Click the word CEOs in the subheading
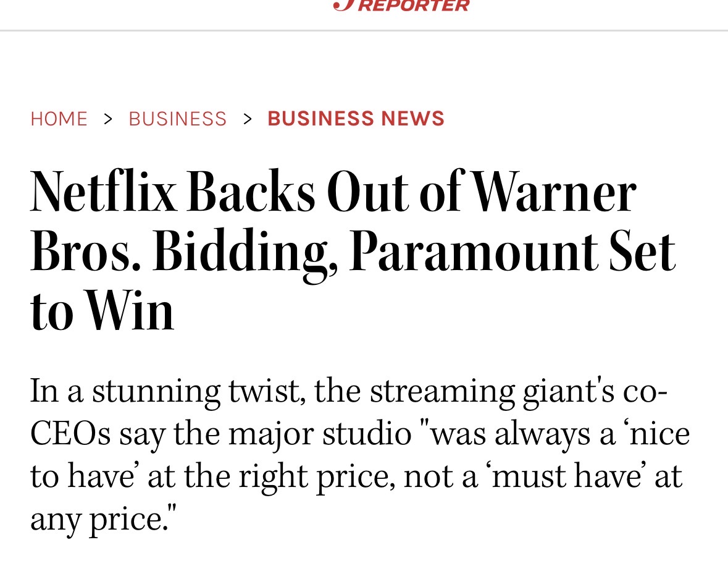 (70, 434)
